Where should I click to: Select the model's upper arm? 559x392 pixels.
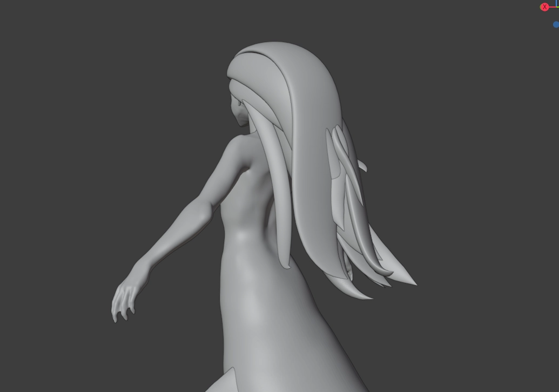tap(216, 184)
